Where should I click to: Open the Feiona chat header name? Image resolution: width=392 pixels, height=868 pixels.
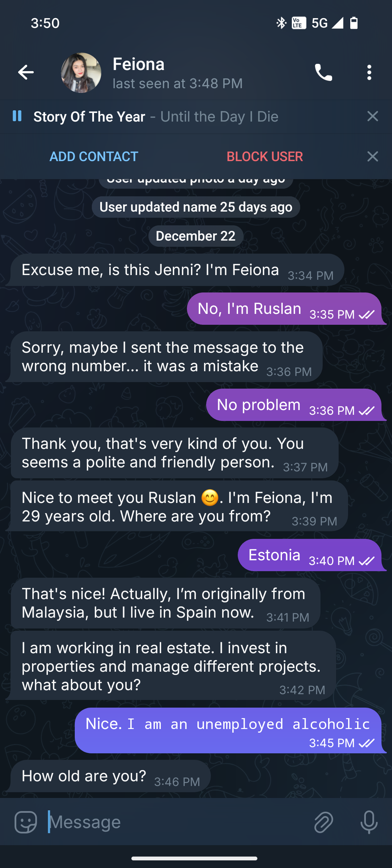pyautogui.click(x=139, y=65)
